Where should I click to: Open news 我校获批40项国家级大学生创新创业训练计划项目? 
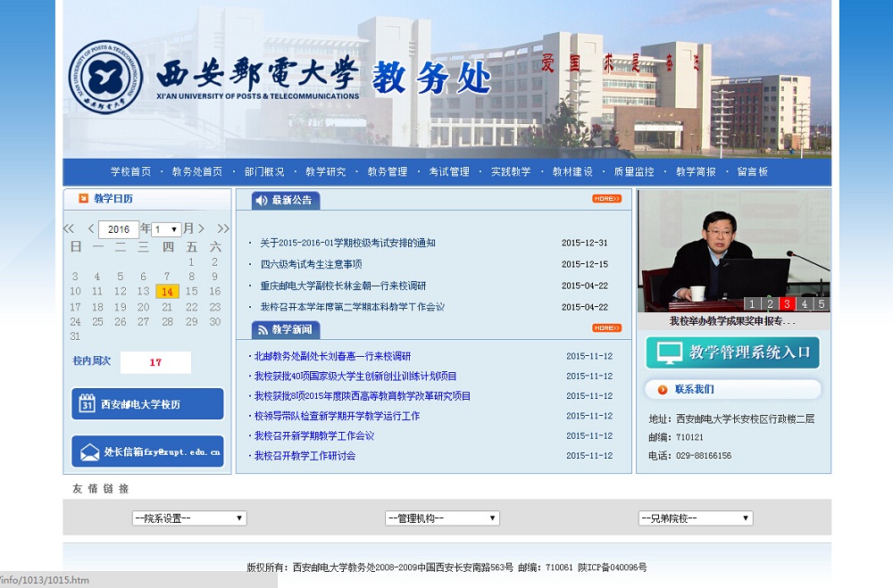(355, 377)
